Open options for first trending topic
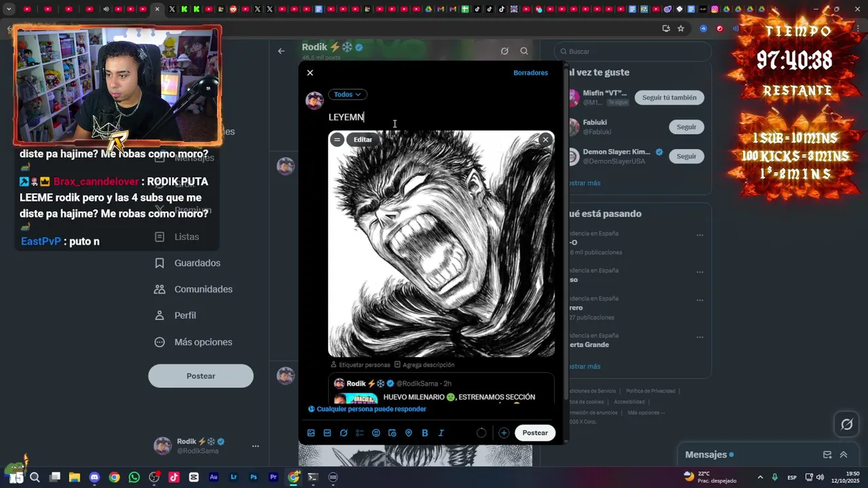Viewport: 868px width, 488px height. (700, 235)
